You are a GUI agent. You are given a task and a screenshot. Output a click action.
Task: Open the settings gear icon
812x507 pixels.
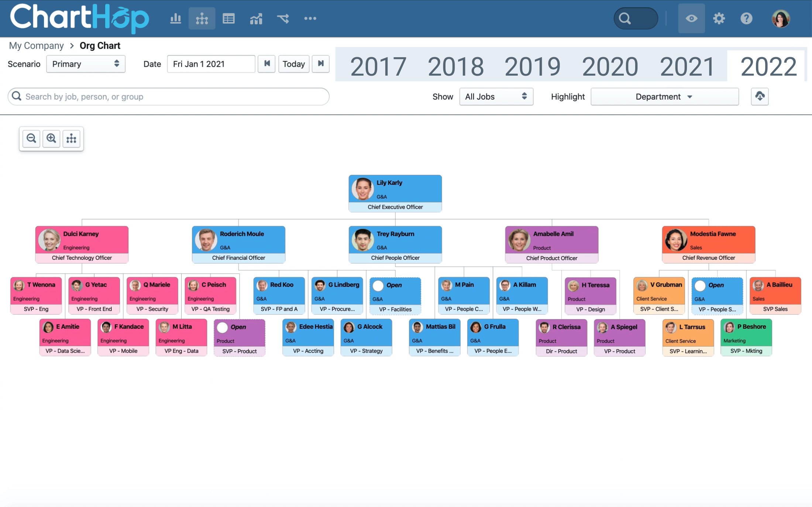point(719,18)
